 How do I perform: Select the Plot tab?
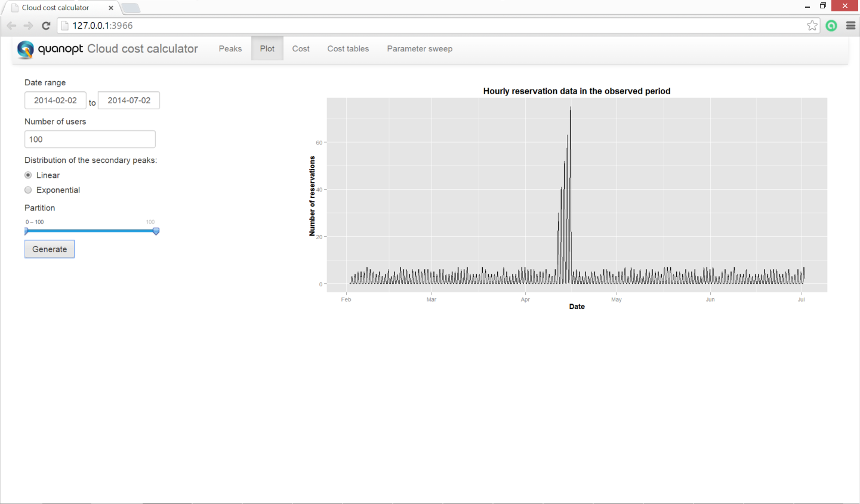[267, 49]
